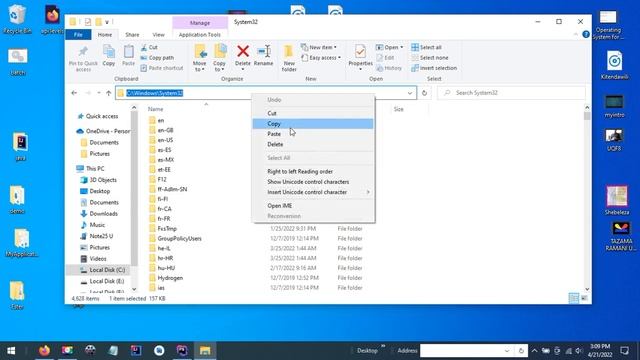The width and height of the screenshot is (640, 360).
Task: Open the Help question mark icon
Action: point(586,35)
